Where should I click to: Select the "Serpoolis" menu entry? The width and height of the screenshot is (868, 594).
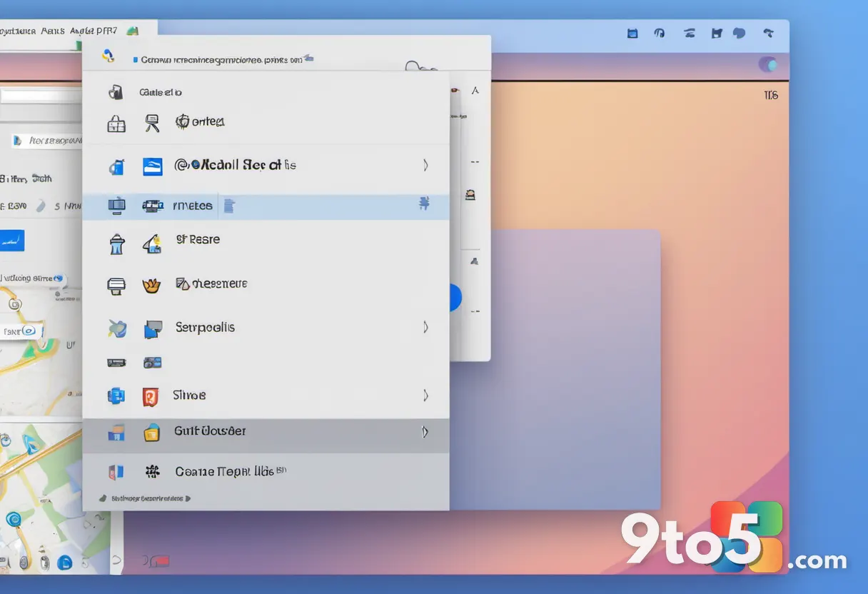[x=266, y=328]
